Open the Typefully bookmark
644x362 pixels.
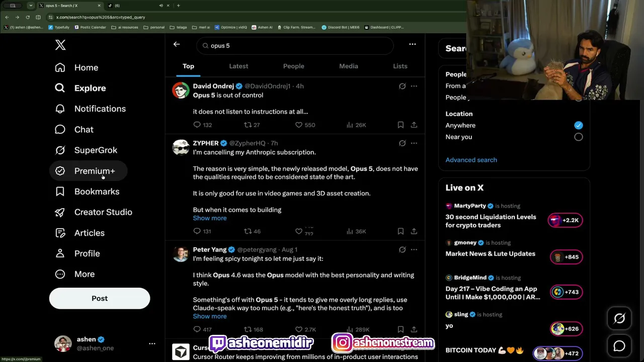[x=59, y=27]
